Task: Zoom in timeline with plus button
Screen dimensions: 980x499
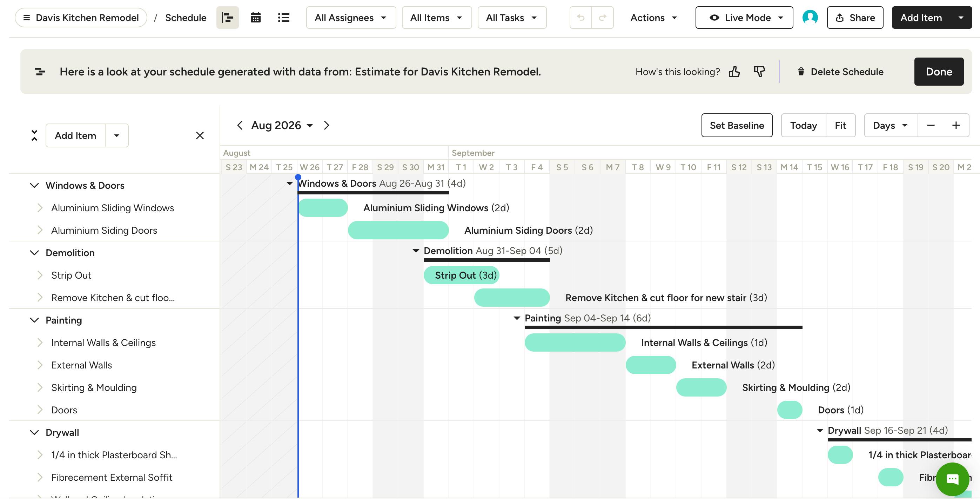Action: point(956,125)
